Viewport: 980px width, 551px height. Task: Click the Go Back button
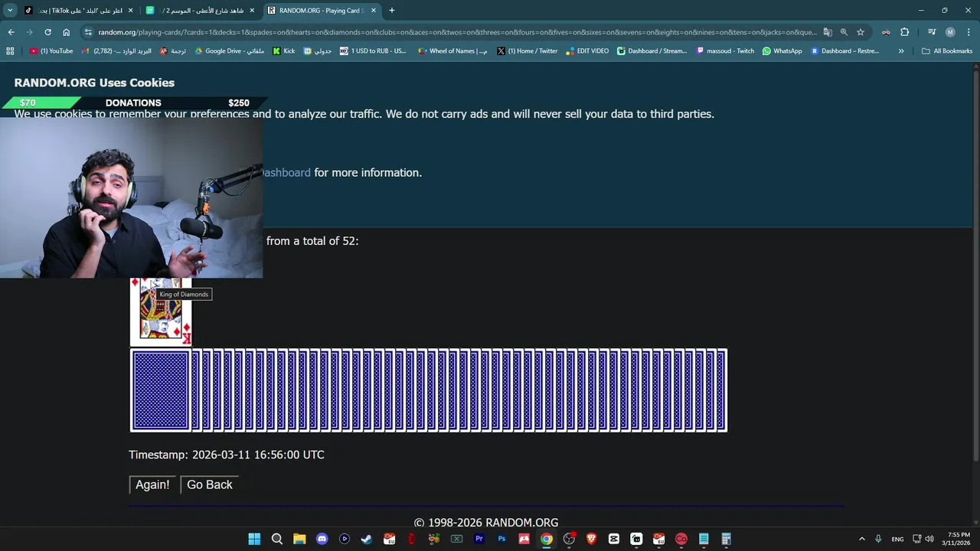[210, 484]
